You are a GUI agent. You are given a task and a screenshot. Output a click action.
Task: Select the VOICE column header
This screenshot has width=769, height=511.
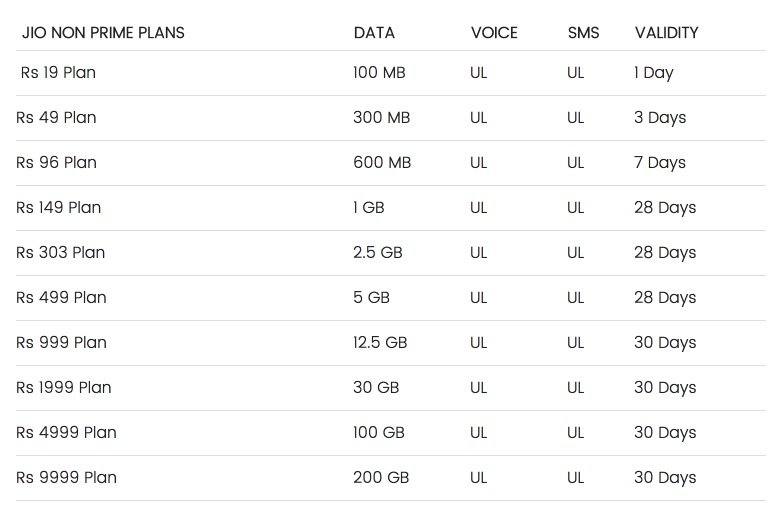(x=494, y=33)
